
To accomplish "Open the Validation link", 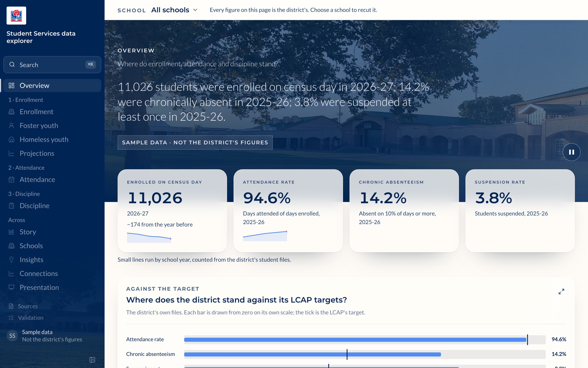I will click(52, 318).
